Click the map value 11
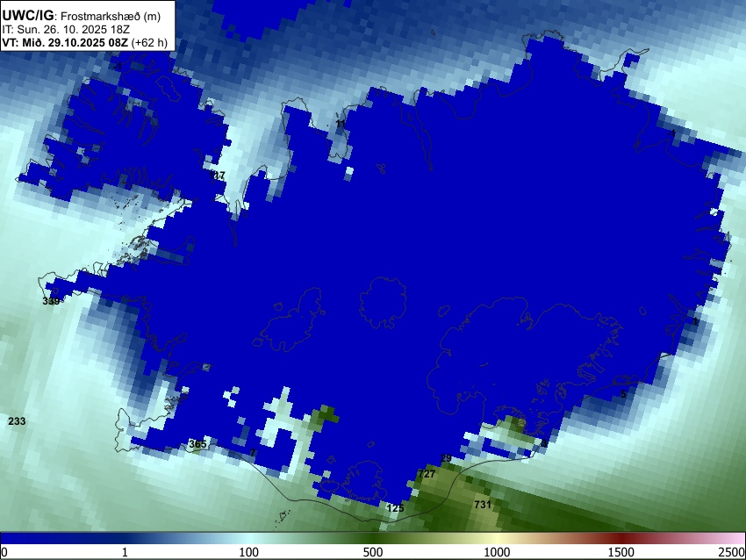Screen dimensions: 746x560 [341, 124]
